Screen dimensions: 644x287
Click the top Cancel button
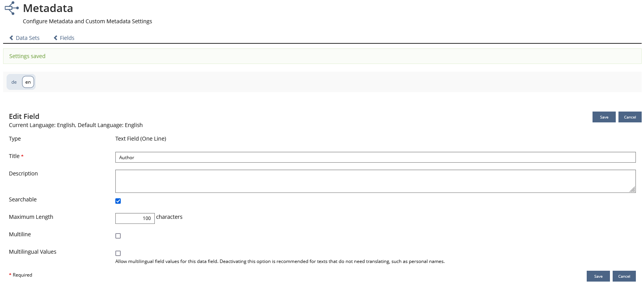(x=630, y=117)
